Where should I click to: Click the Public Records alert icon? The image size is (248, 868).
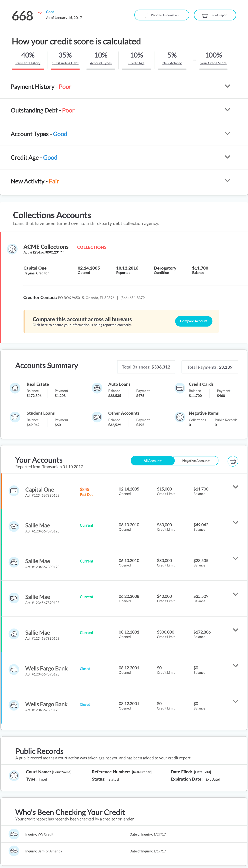(x=14, y=775)
